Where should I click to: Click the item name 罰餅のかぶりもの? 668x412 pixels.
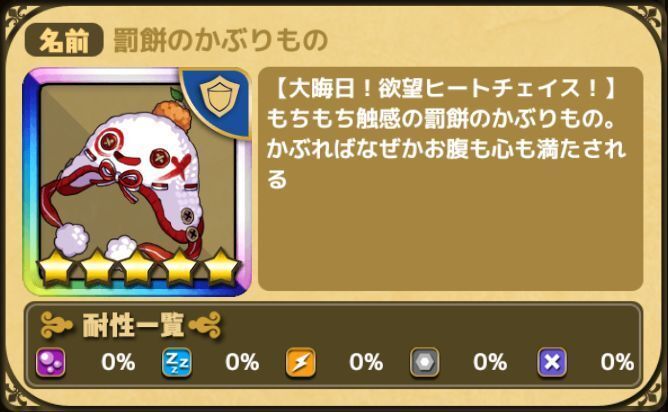220,41
